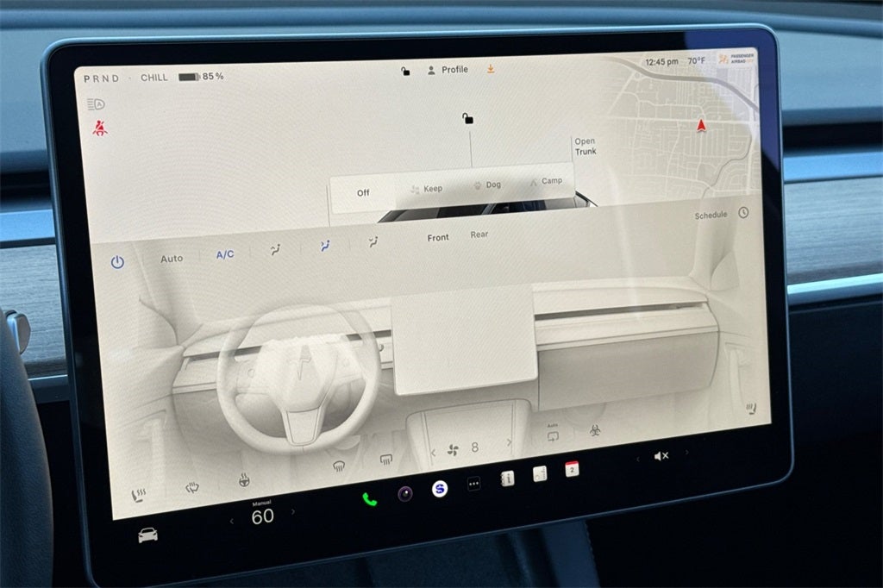
Task: Switch to the Rear vent tab
Action: point(479,234)
